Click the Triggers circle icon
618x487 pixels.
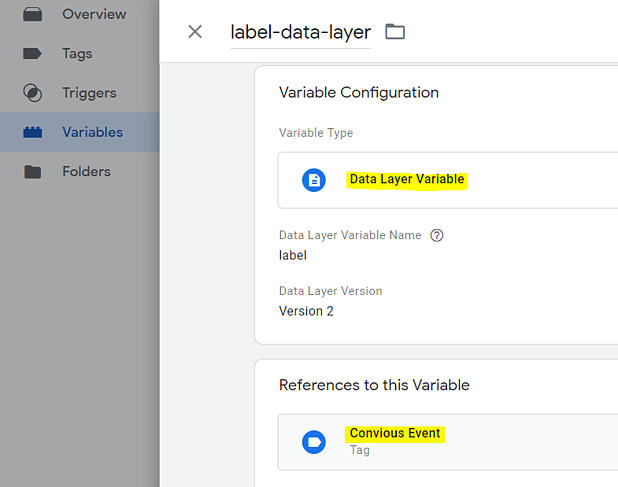[33, 93]
